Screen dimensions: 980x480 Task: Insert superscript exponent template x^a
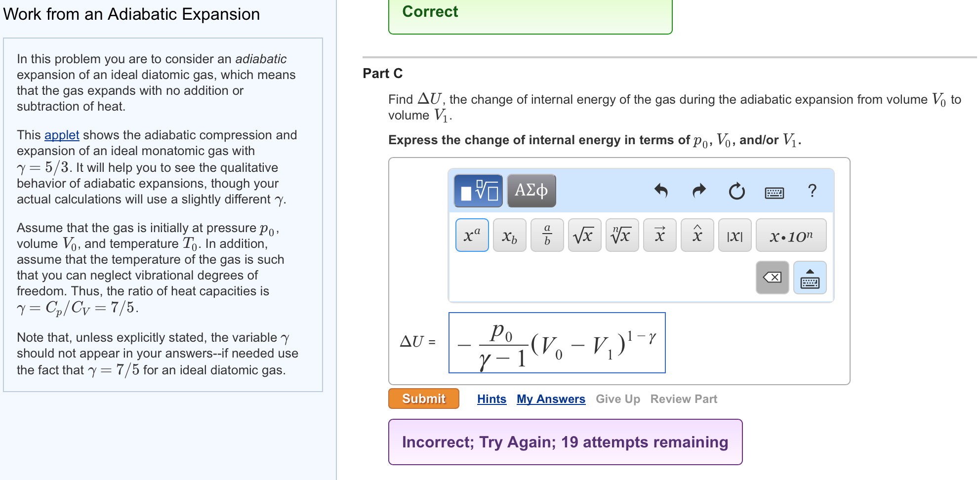[472, 235]
